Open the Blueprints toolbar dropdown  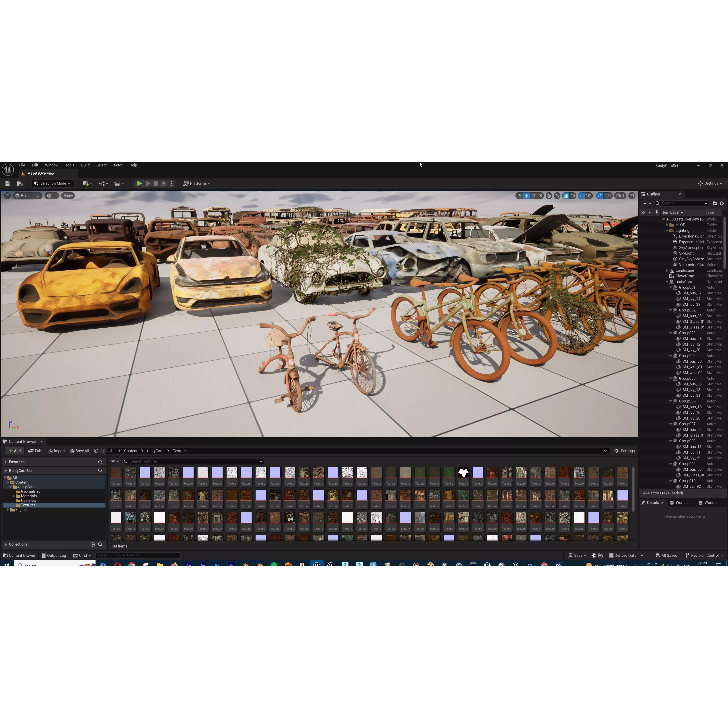click(x=103, y=184)
